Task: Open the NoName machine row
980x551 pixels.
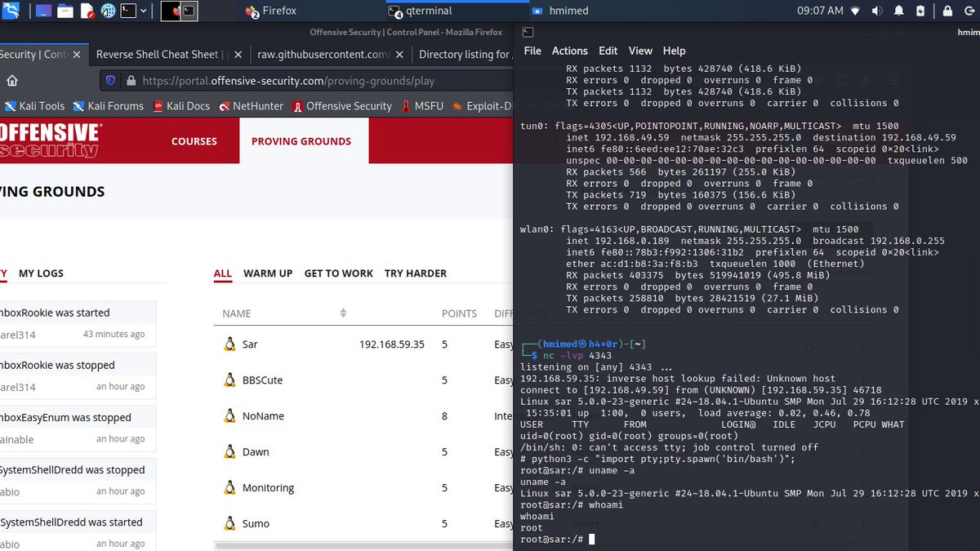Action: point(364,416)
